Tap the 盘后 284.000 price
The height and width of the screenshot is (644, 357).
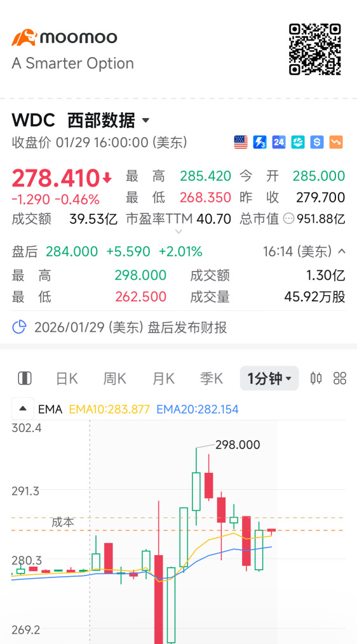(72, 251)
